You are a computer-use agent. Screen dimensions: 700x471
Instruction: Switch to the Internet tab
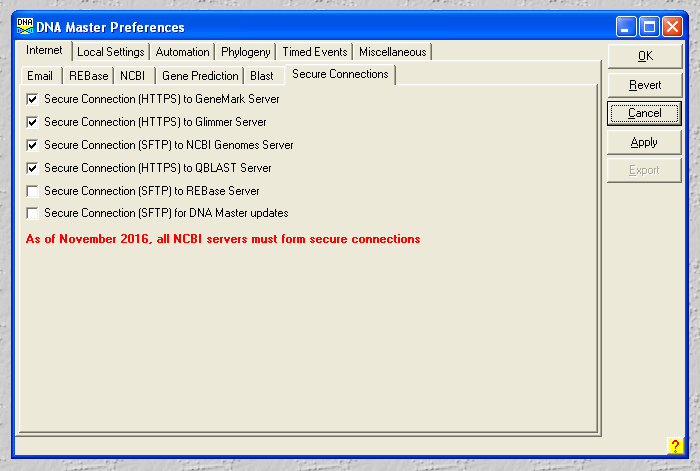coord(44,50)
